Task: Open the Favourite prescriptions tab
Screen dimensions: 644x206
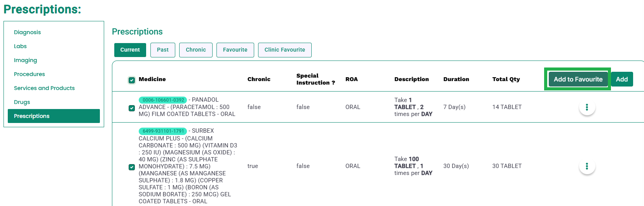Action: pyautogui.click(x=235, y=50)
